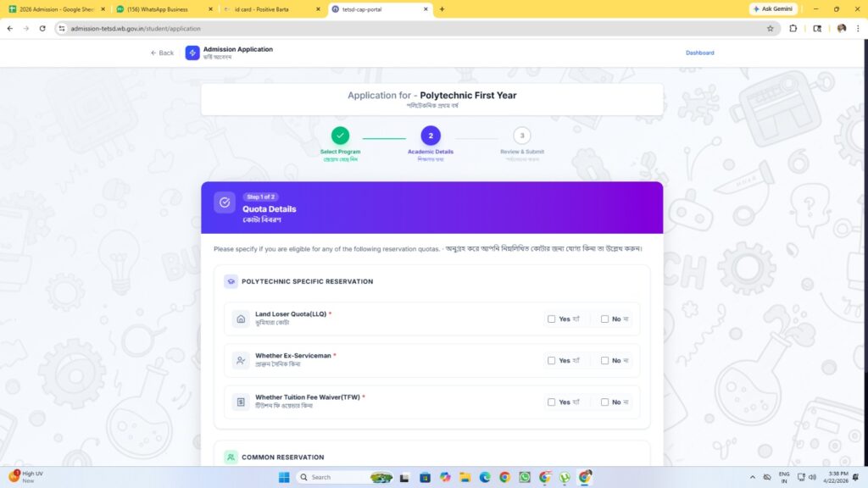This screenshot has width=868, height=488.
Task: Bookmark this page with the star icon
Action: (x=770, y=28)
